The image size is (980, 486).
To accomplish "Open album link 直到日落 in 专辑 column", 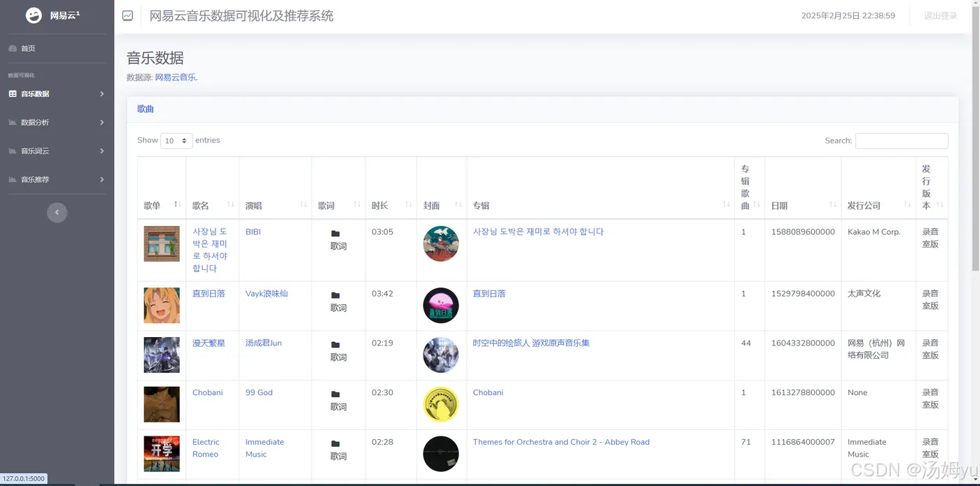I will click(489, 294).
